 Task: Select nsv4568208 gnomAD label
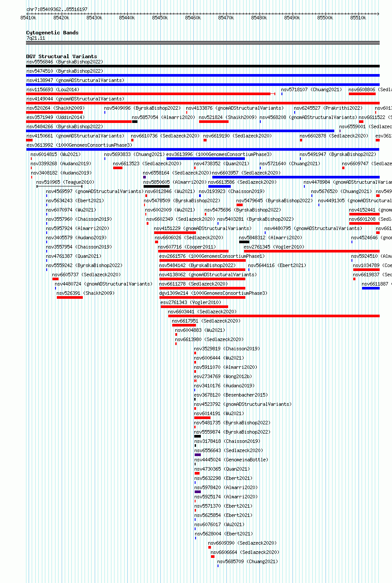(x=308, y=117)
